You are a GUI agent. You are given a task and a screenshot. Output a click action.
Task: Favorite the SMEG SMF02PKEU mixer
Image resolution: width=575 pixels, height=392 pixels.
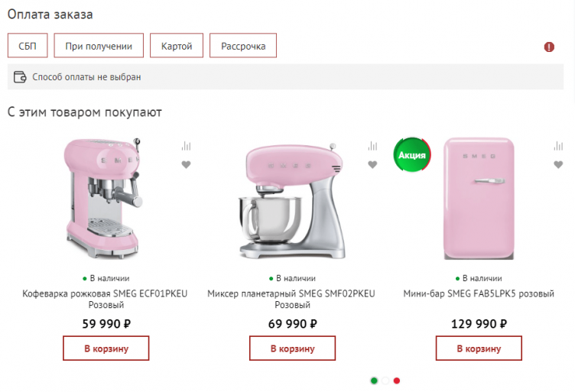(x=372, y=164)
